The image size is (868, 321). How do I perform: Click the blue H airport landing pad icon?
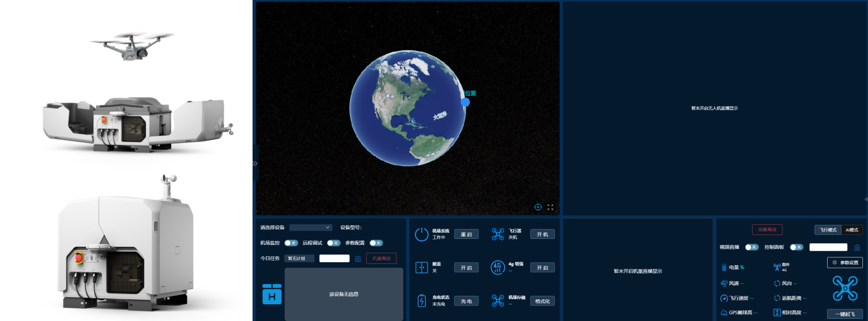272,294
